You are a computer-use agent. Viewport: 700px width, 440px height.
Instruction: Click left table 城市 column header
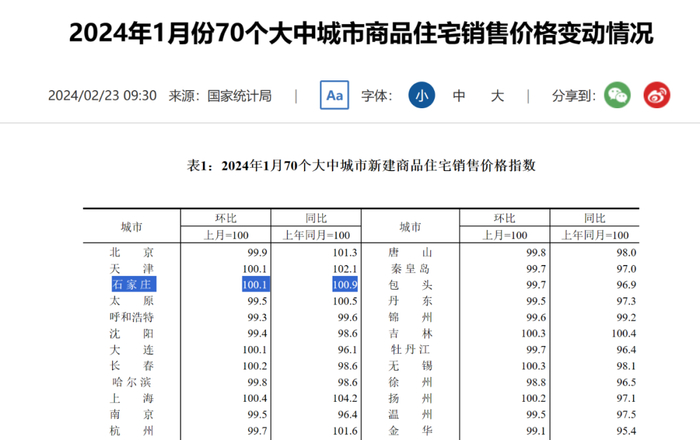[x=132, y=227]
